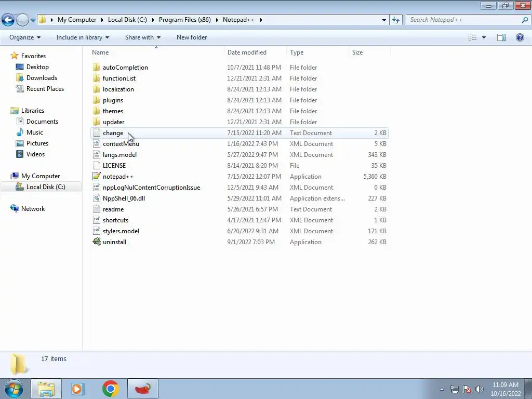Image resolution: width=532 pixels, height=399 pixels.
Task: Select Network in the navigation pane
Action: (33, 209)
